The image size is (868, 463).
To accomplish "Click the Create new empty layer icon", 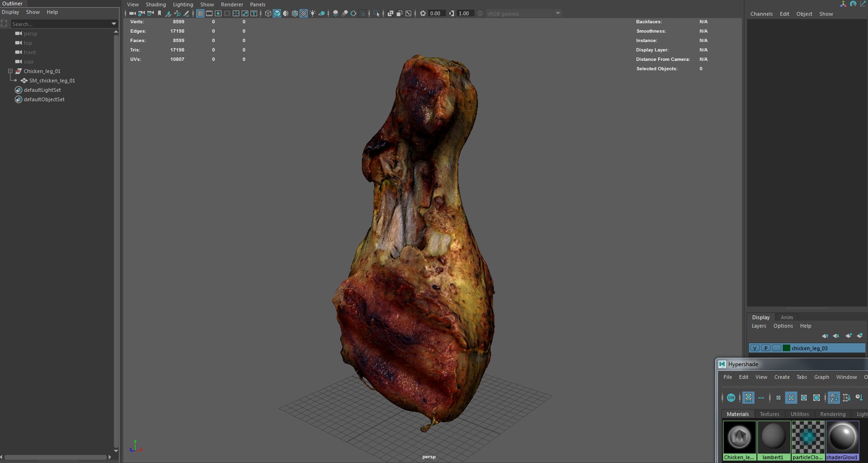I will (x=849, y=335).
